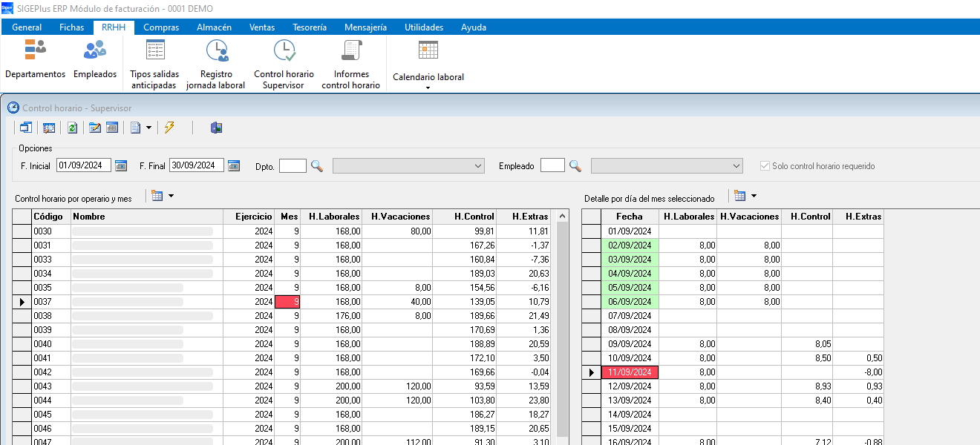Select employee code 0044 cell
Image resolution: width=980 pixels, height=445 pixels.
[x=51, y=400]
